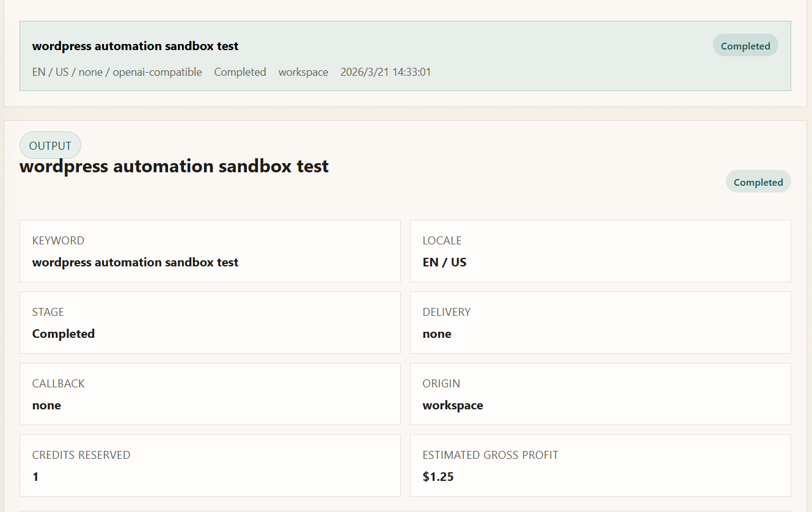The image size is (812, 512).
Task: Click the Completed badge beside the output heading
Action: [x=758, y=182]
